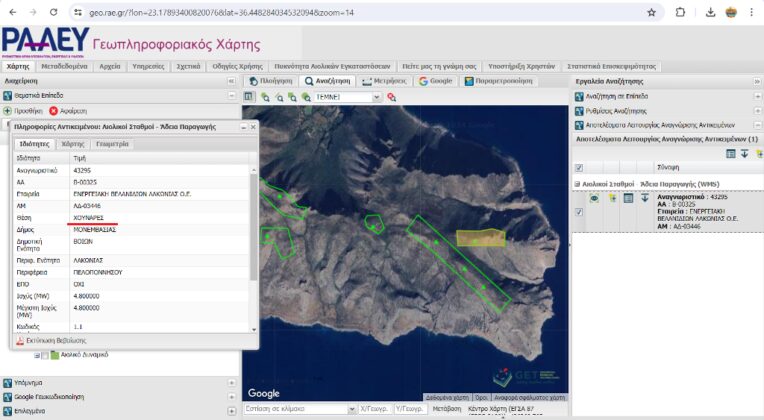Viewport: 764px width, 420px height.
Task: Bookmark this page with the star icon
Action: tap(651, 13)
